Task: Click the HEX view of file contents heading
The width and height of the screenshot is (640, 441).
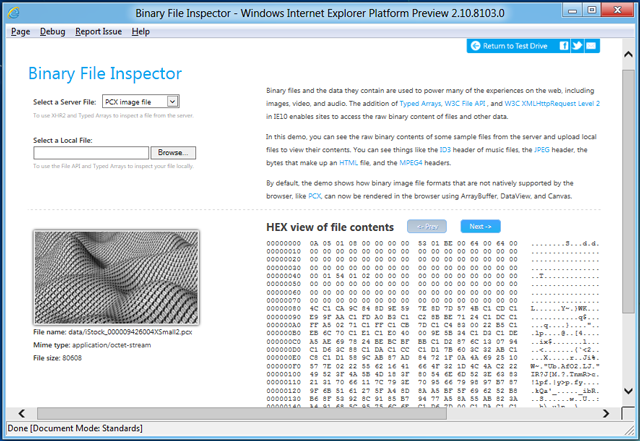Action: (330, 227)
